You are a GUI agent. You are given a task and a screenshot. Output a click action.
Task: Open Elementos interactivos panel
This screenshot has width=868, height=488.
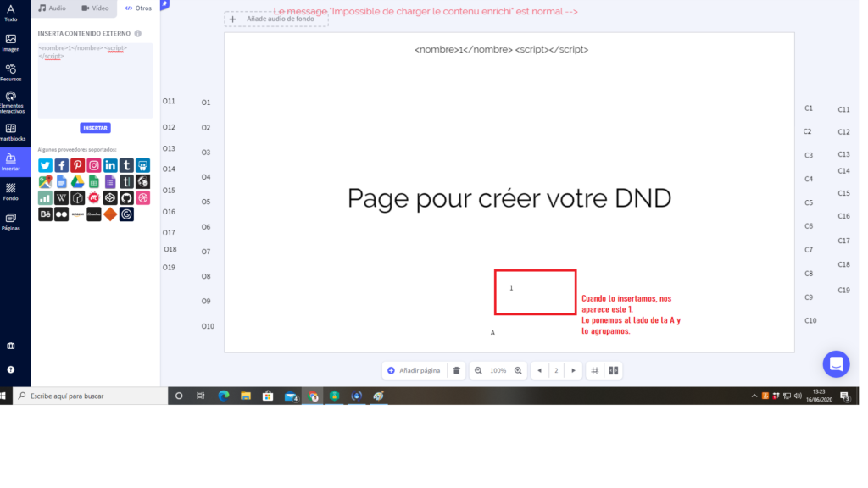tap(11, 102)
